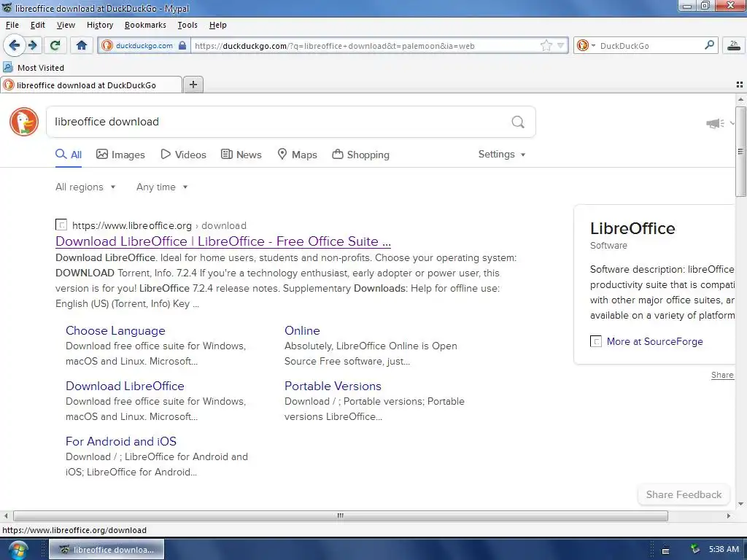
Task: Open the Tools menu
Action: pyautogui.click(x=187, y=25)
